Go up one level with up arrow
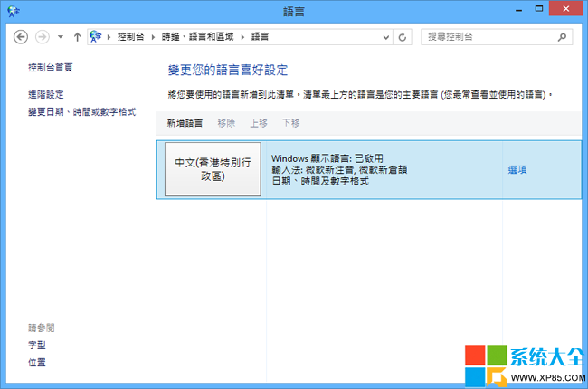Viewport: 588px width, 389px height. pyautogui.click(x=77, y=37)
